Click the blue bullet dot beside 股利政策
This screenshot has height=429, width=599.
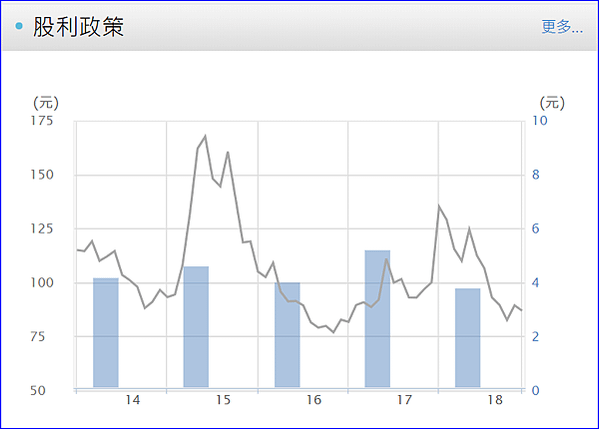tap(19, 26)
